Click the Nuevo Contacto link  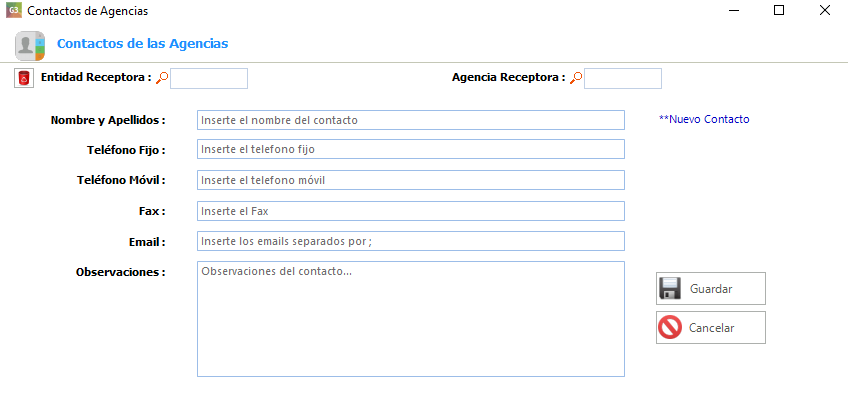704,120
